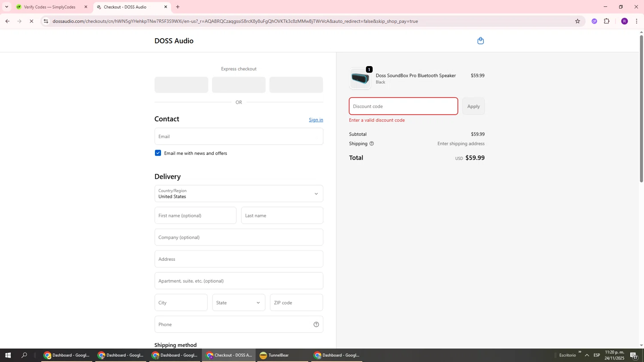Click the Last name field
Image resolution: width=644 pixels, height=362 pixels.
point(282,215)
